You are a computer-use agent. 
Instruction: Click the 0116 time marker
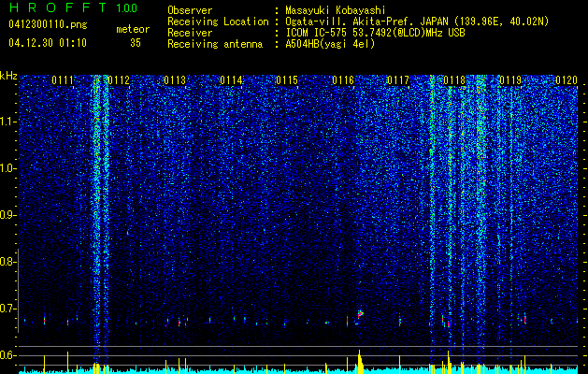(343, 80)
